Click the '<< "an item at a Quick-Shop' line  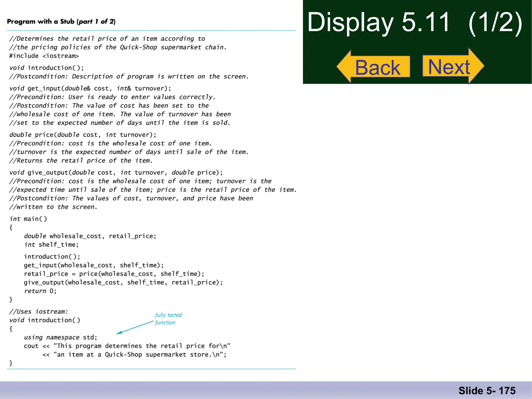pyautogui.click(x=135, y=354)
